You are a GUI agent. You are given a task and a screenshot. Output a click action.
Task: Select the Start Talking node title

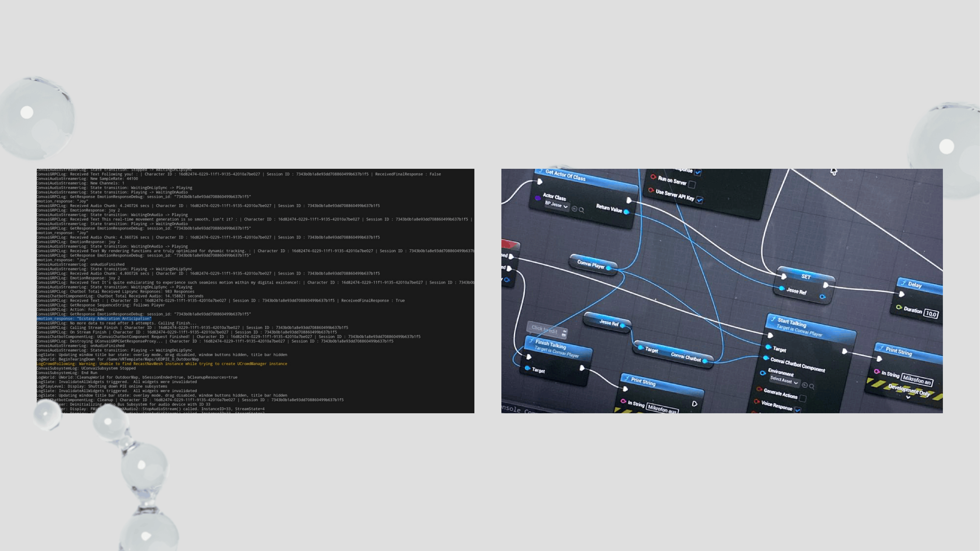[792, 323]
